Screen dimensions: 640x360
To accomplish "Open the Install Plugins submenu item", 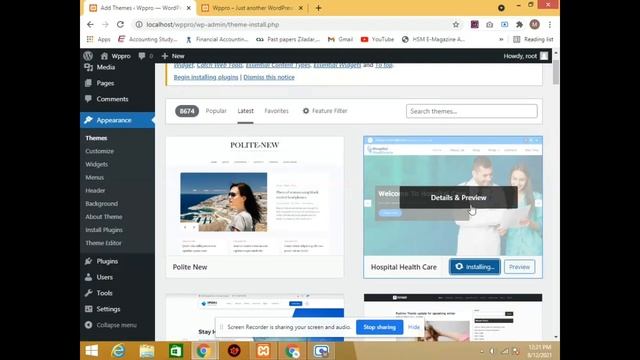I will [104, 230].
